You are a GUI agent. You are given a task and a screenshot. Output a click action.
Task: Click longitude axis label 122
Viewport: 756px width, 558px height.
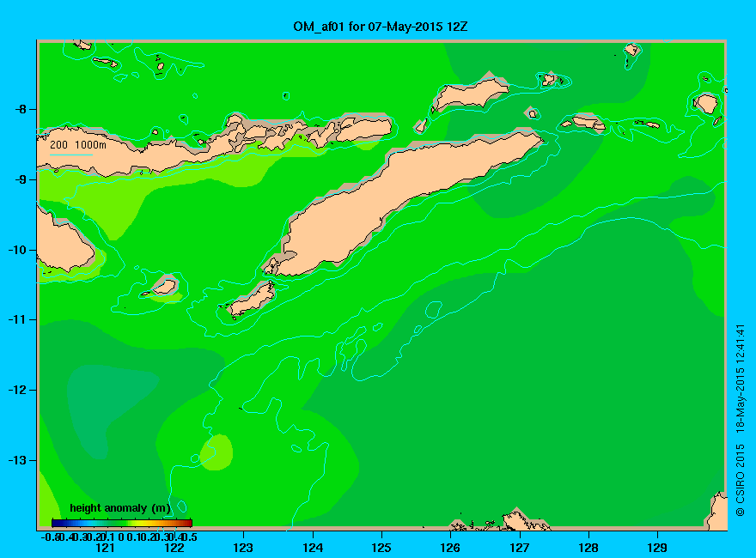pyautogui.click(x=174, y=548)
